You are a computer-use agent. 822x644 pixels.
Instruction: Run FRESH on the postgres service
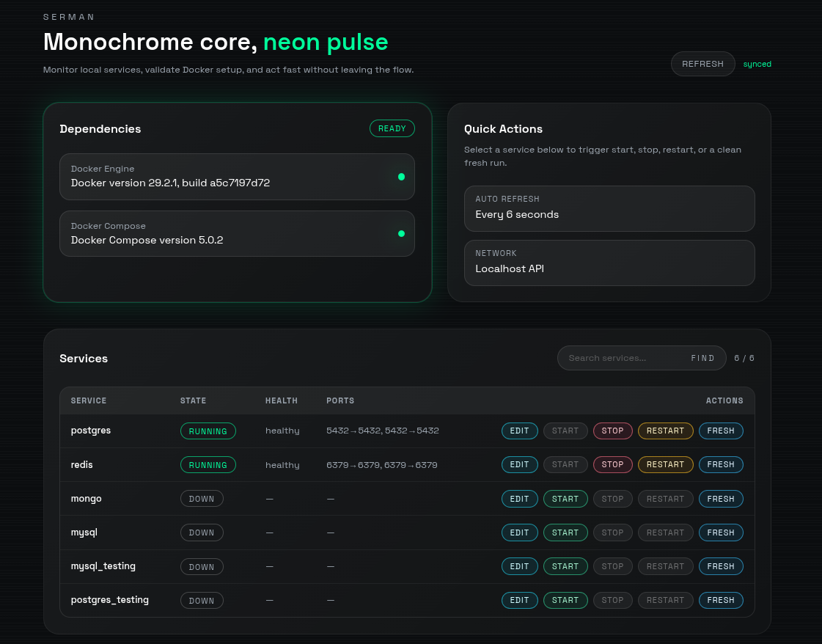pos(721,431)
